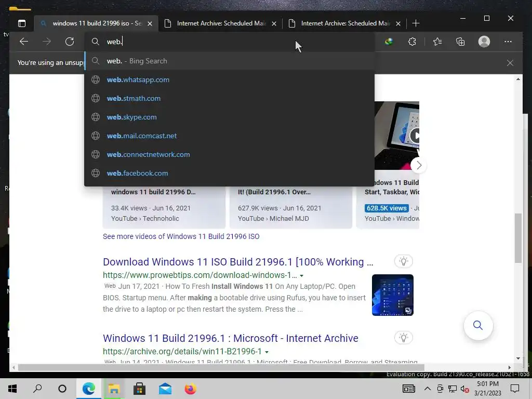Reload the current page

click(x=70, y=42)
